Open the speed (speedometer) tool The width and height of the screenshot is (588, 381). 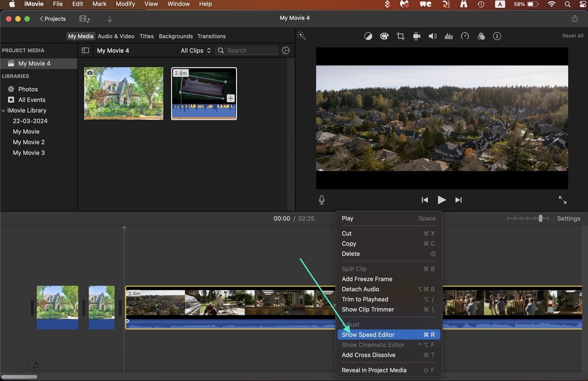465,36
